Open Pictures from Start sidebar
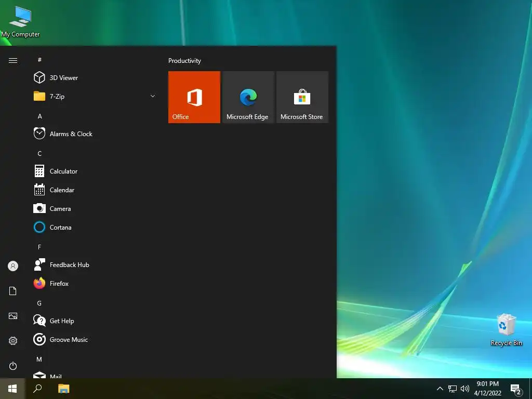Viewport: 532px width, 399px height. click(x=13, y=316)
